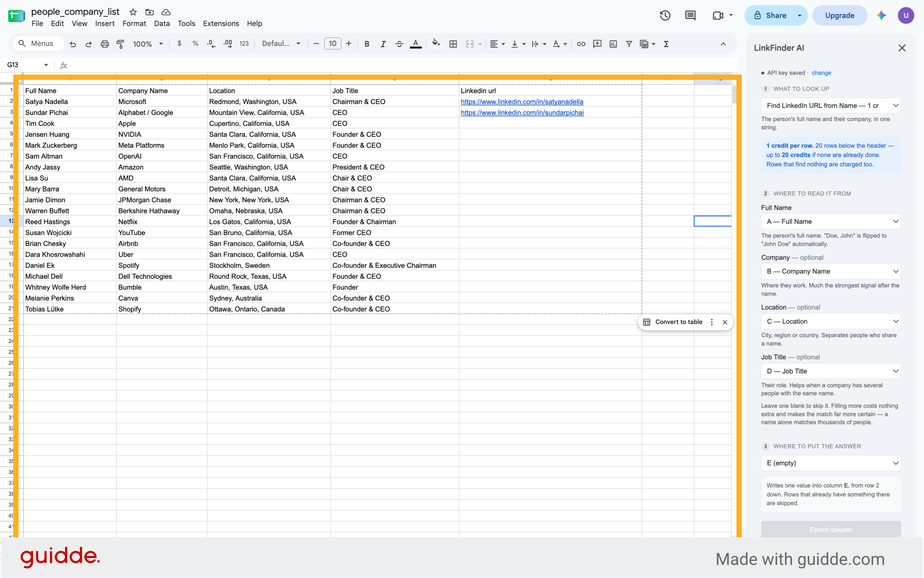Start a meeting with the camera icon
Image resolution: width=924 pixels, height=578 pixels.
click(x=718, y=15)
